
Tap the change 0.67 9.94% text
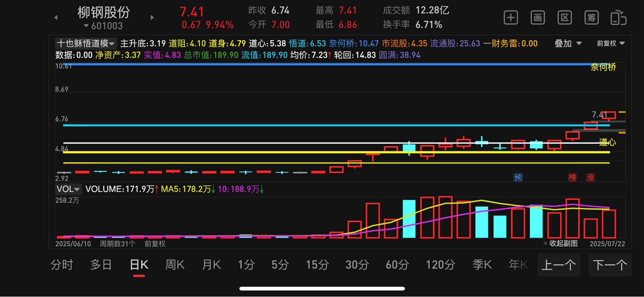208,25
